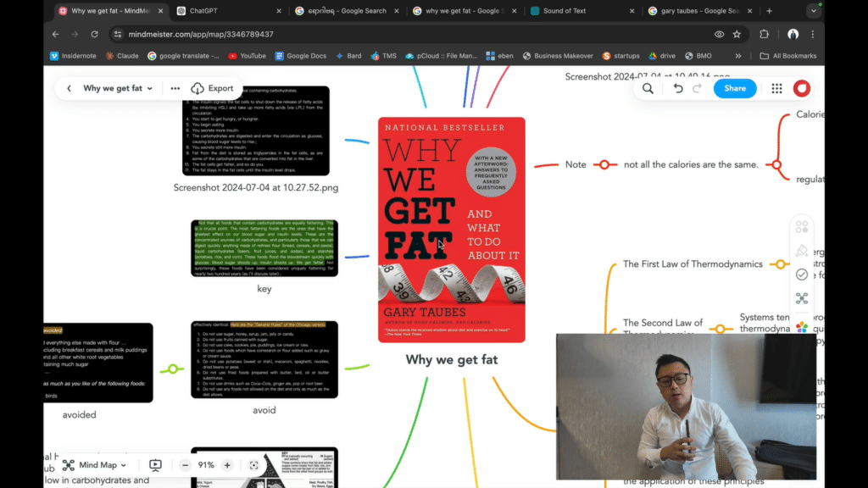Select the 'avoid' rules list image
The image size is (868, 488).
pos(264,359)
